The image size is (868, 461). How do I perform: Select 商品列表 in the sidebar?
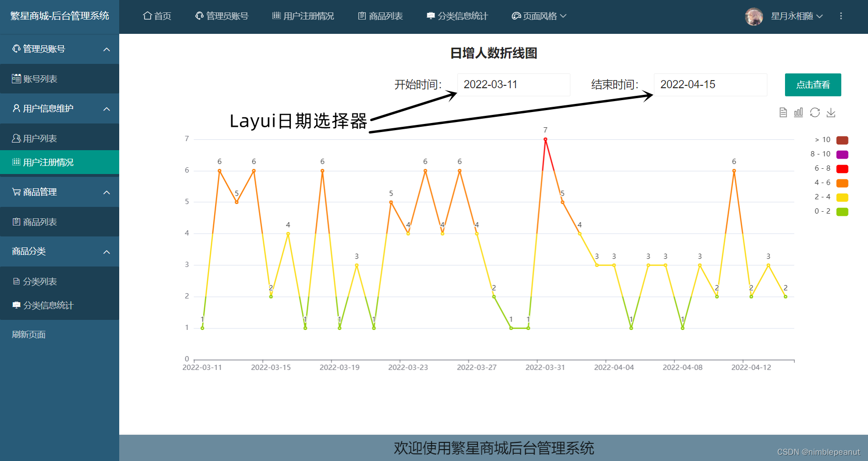[60, 222]
